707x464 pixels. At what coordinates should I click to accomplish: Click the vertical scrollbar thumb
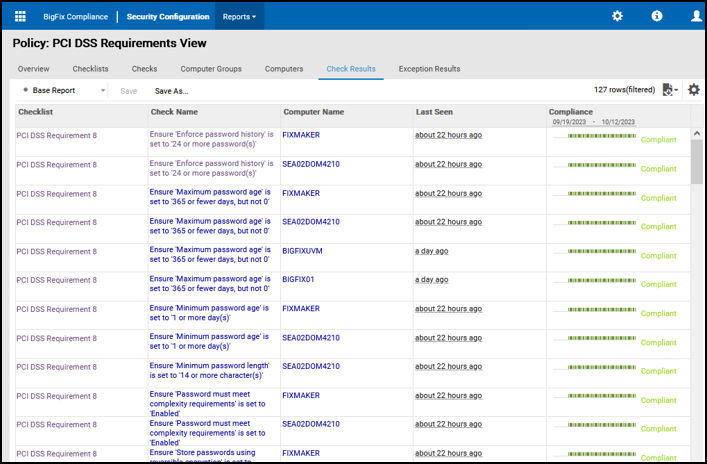(697, 160)
